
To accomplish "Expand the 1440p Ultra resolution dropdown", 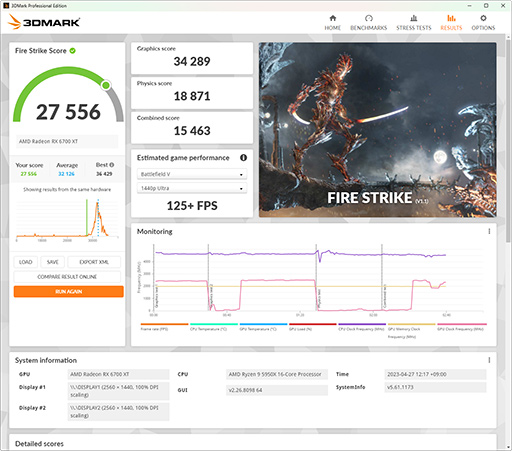I will 192,188.
